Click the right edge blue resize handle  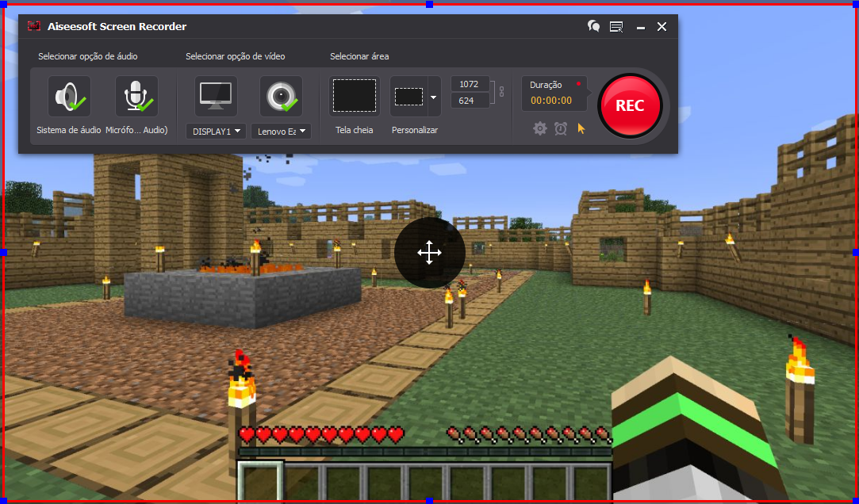[856, 252]
